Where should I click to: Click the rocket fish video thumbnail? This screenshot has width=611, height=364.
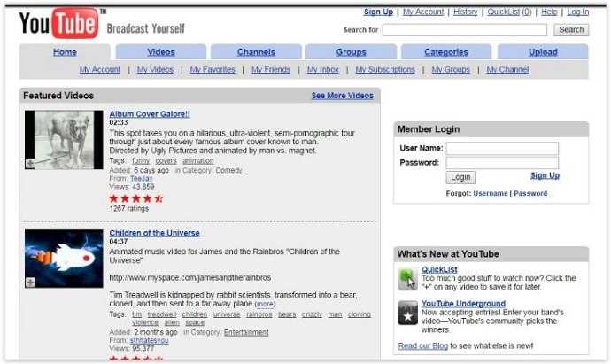[x=64, y=259]
